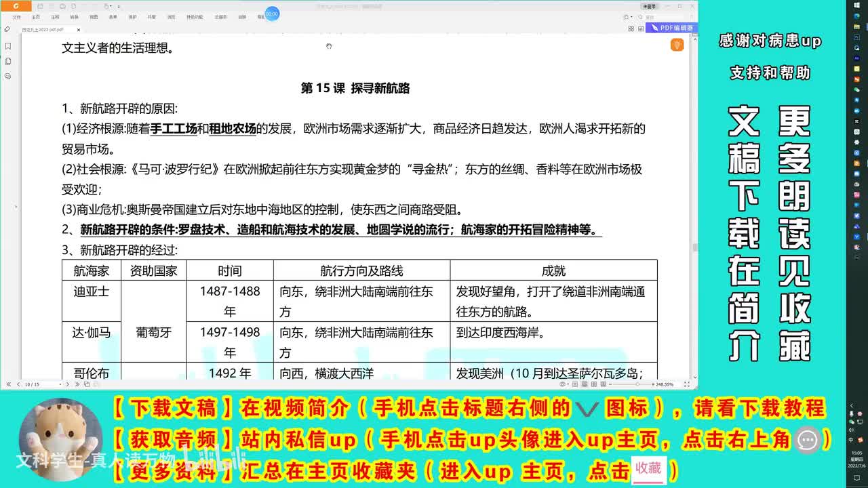Screen dimensions: 868x488
Task: Click the underlined words 手工工场
Action: tap(174, 129)
